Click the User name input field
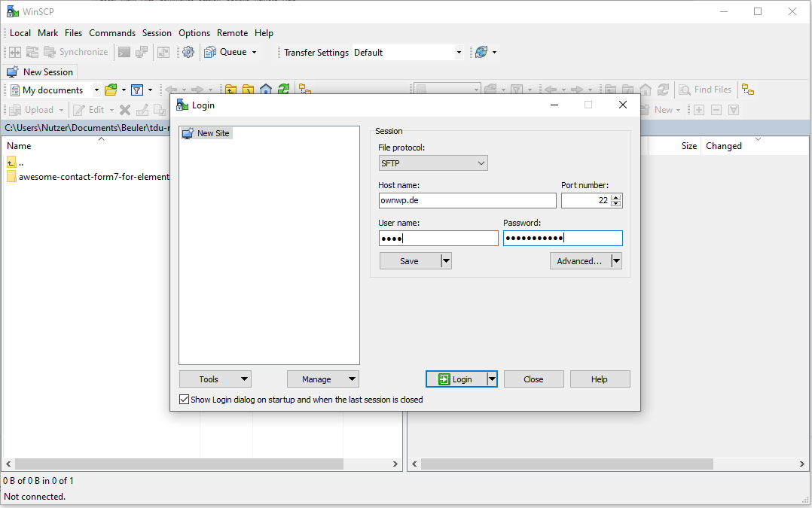 [438, 239]
